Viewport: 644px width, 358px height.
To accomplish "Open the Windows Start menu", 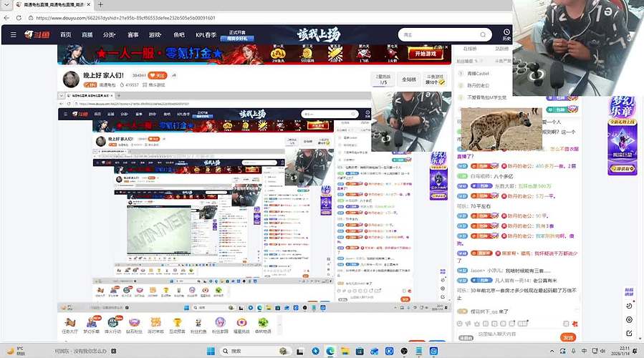I will 211,351.
